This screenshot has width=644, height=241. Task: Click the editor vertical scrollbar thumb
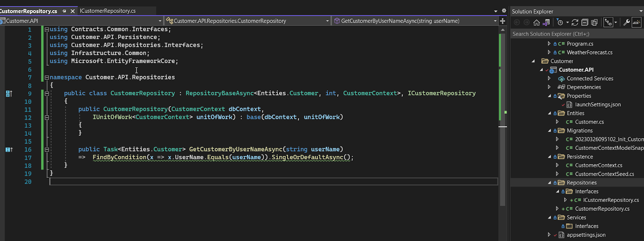pyautogui.click(x=502, y=119)
